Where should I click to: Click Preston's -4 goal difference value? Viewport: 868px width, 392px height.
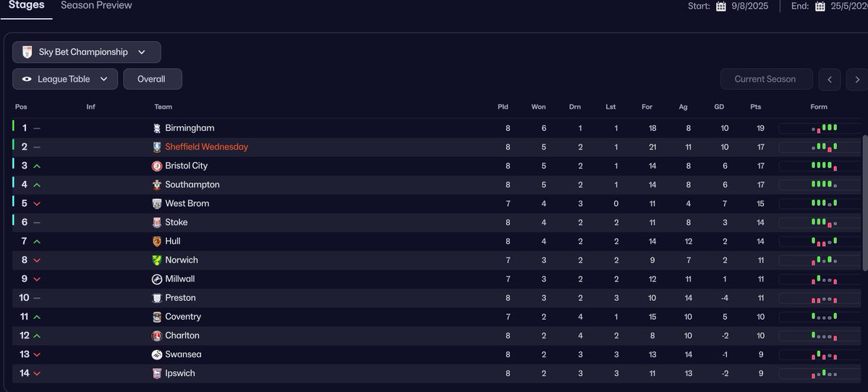click(x=725, y=297)
